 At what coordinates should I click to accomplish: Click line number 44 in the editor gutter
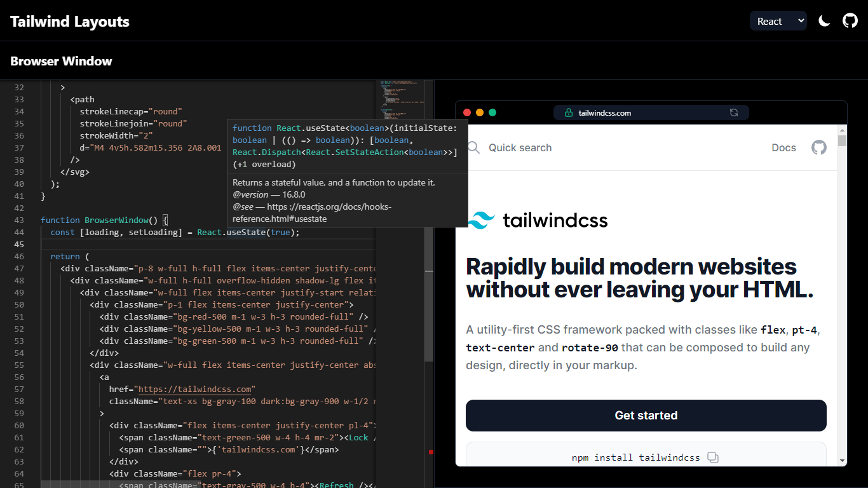(x=19, y=232)
